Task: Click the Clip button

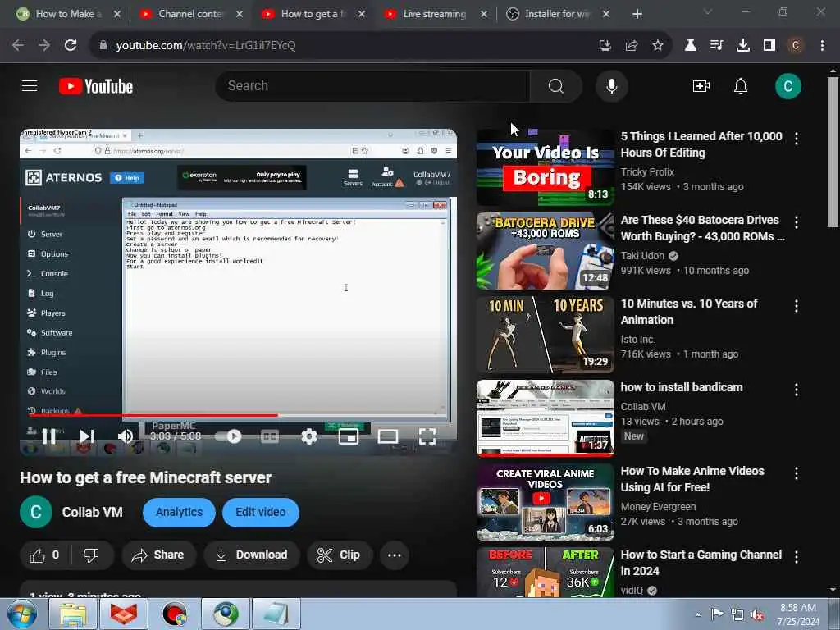Action: [x=339, y=555]
